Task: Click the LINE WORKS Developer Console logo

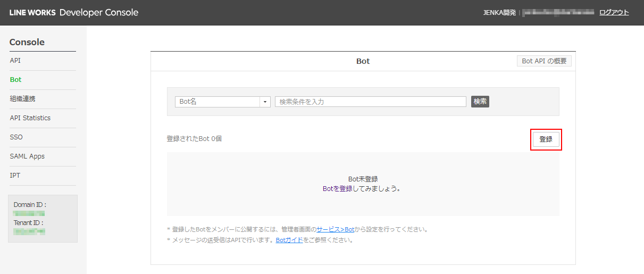Action: pos(74,13)
